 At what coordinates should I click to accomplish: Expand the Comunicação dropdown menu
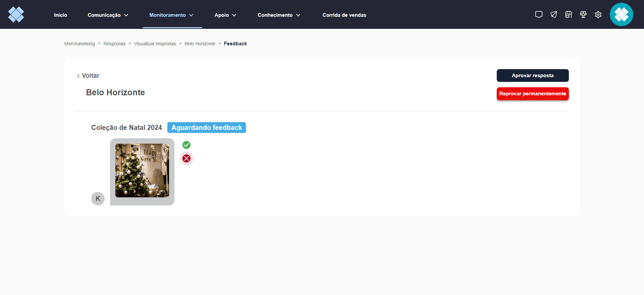[108, 15]
